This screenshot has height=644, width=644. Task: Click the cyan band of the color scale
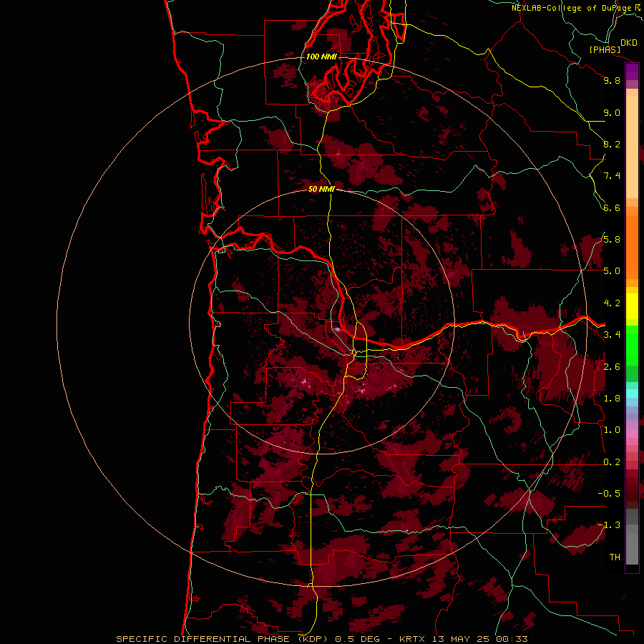(632, 394)
